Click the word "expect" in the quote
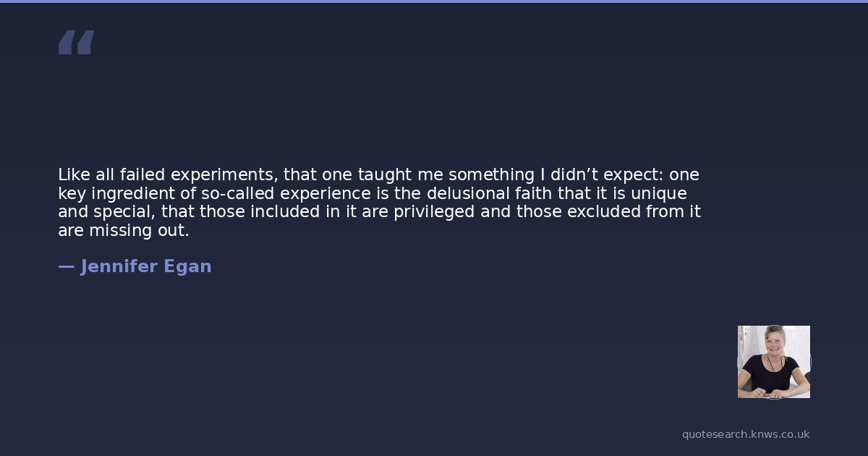The width and height of the screenshot is (868, 456). [x=637, y=176]
